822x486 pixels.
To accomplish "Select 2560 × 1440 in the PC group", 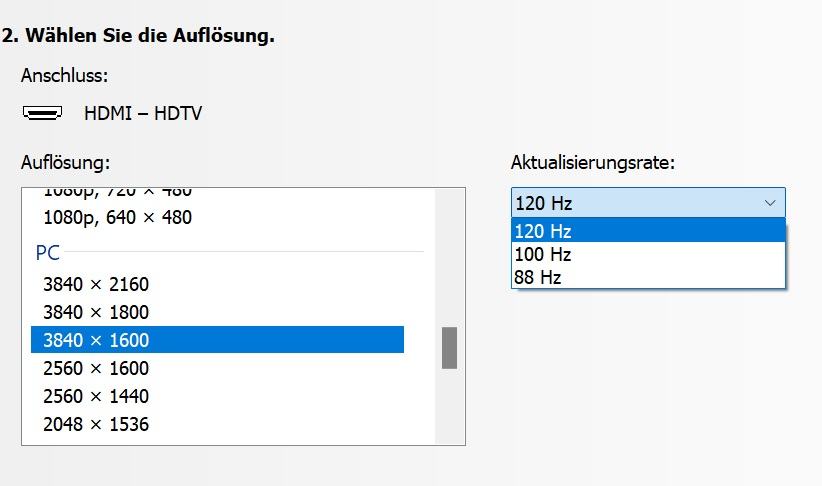I will pos(95,396).
